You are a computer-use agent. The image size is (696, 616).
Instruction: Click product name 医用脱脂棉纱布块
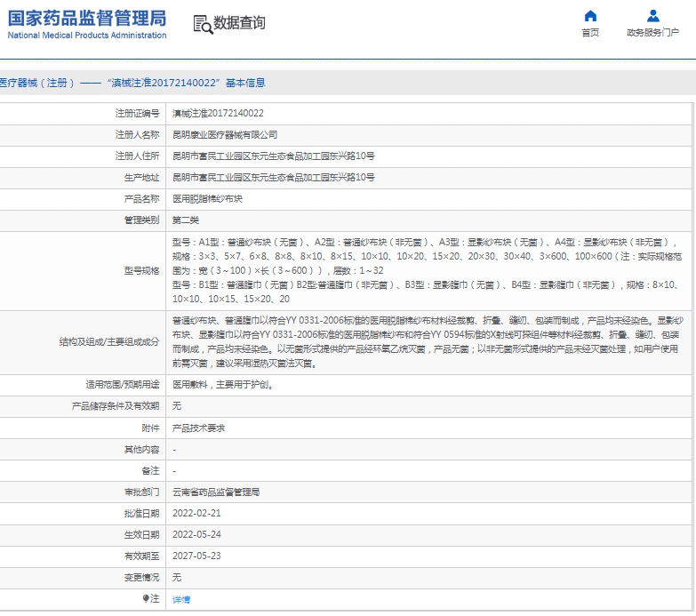207,199
